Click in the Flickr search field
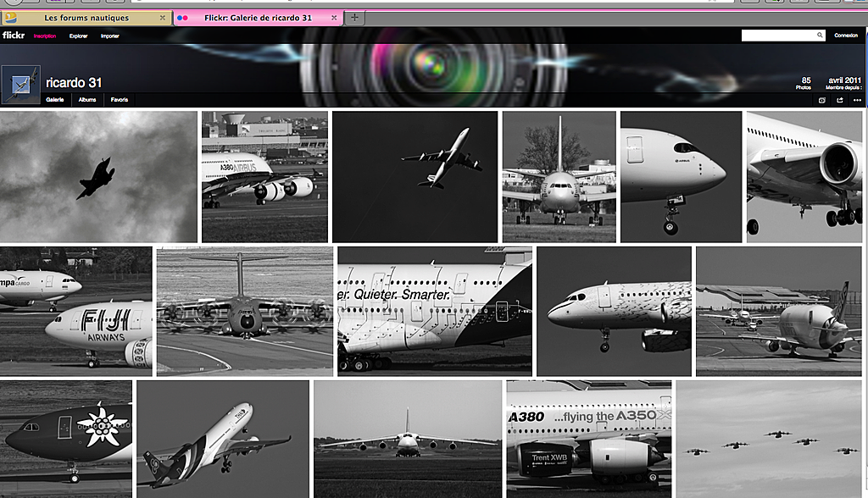This screenshot has width=868, height=498. click(x=779, y=36)
